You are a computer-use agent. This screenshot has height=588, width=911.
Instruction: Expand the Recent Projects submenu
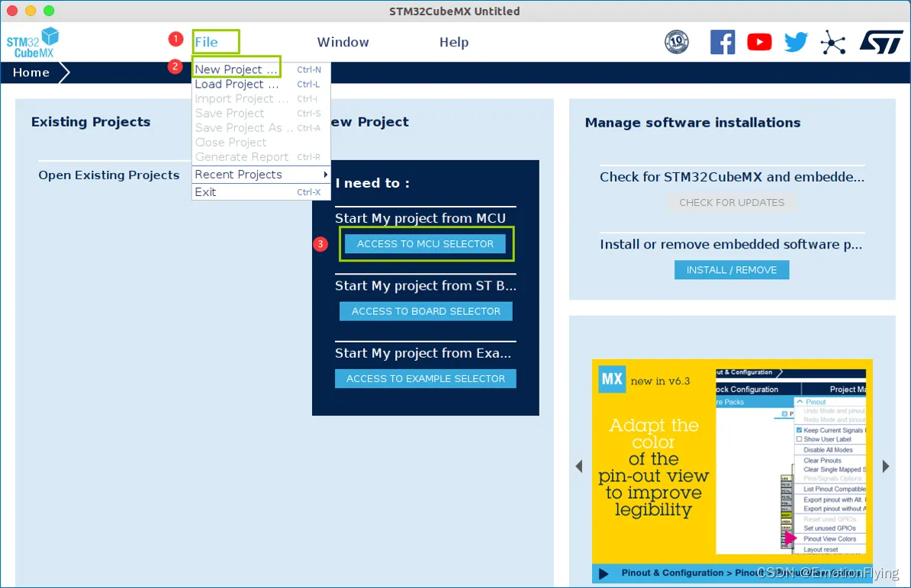[x=261, y=175]
